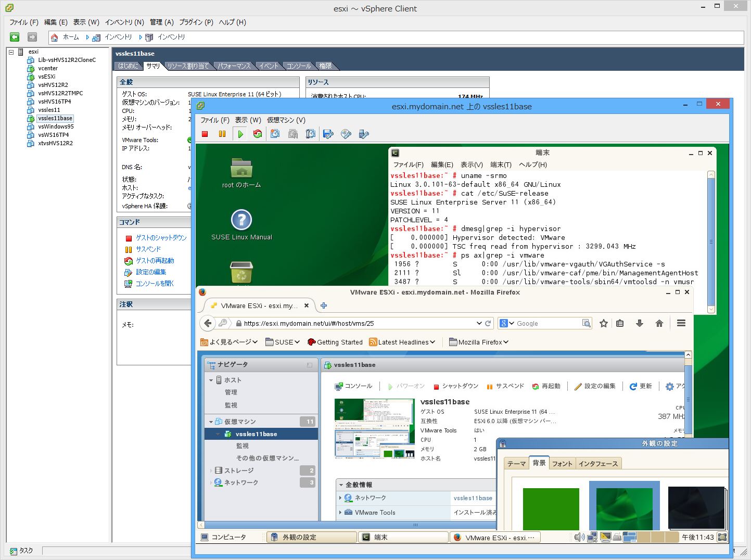Select vsWindows95 in vSphere inventory tree

point(56,126)
